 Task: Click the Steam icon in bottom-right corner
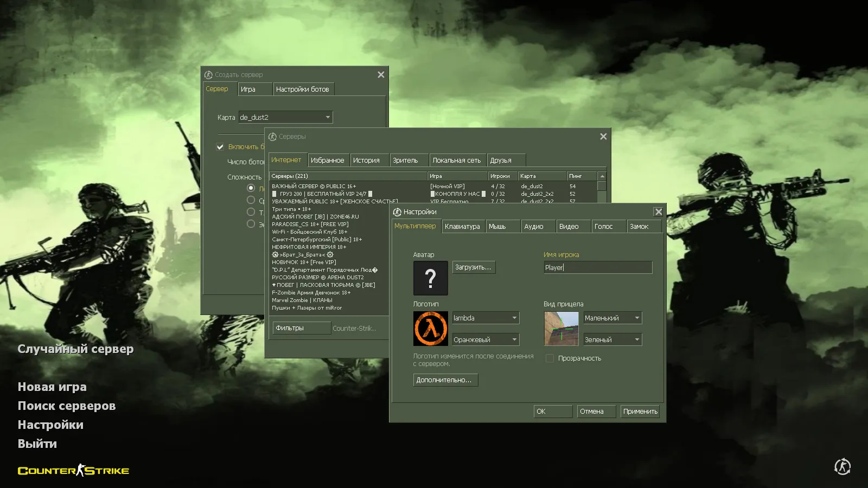[x=842, y=466]
